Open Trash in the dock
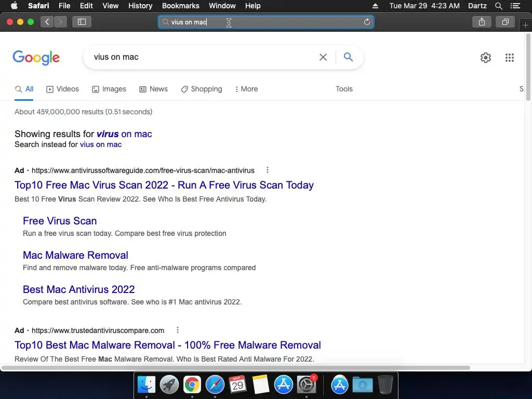The image size is (532, 399). 385,385
